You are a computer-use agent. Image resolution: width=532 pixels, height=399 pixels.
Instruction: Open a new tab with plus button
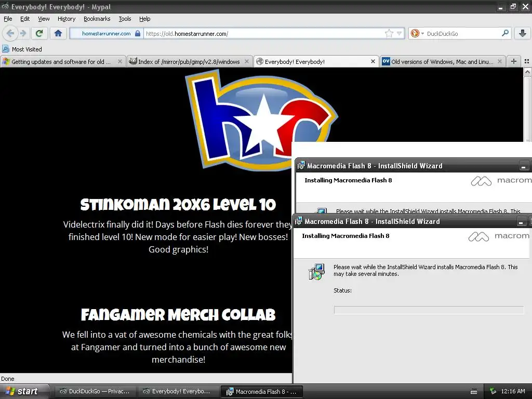(514, 61)
